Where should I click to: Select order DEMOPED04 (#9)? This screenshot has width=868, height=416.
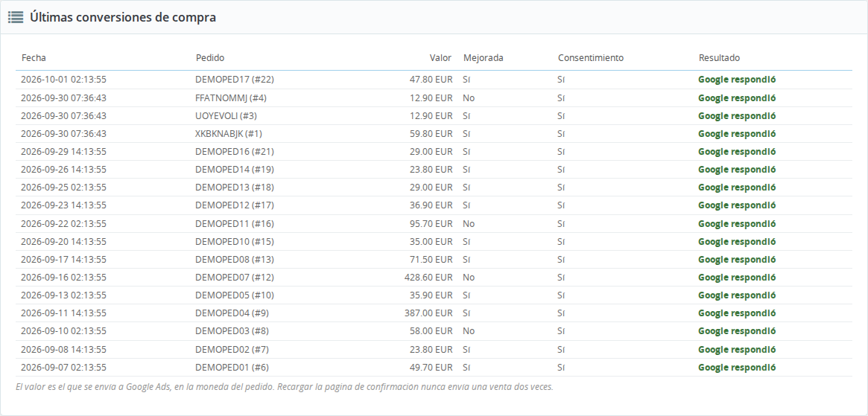(232, 313)
